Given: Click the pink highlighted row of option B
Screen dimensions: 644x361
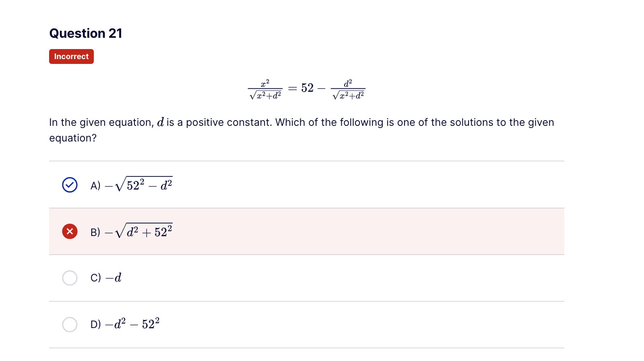Looking at the screenshot, I should (x=307, y=231).
